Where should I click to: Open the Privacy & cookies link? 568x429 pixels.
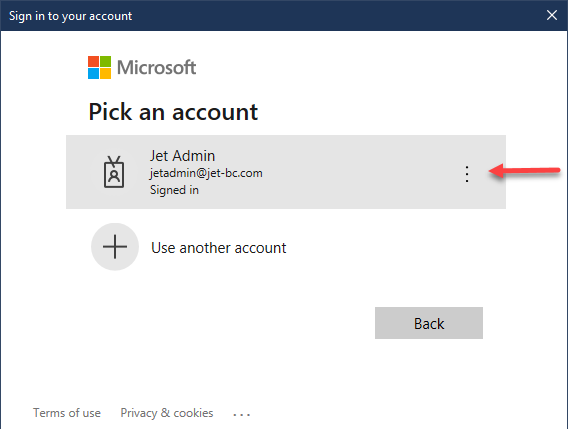point(167,413)
